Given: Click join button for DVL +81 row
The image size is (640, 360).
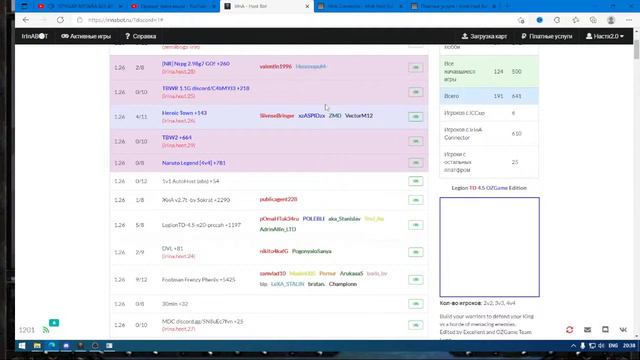Looking at the screenshot, I should coord(416,252).
